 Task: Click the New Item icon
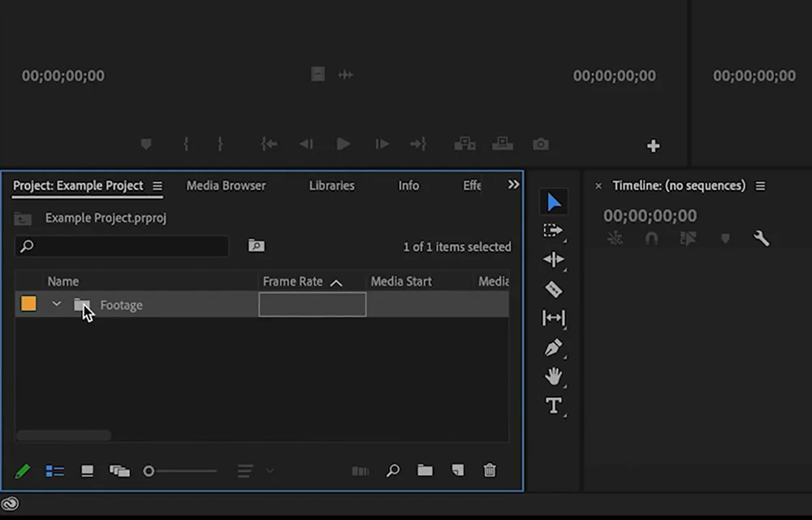point(458,470)
